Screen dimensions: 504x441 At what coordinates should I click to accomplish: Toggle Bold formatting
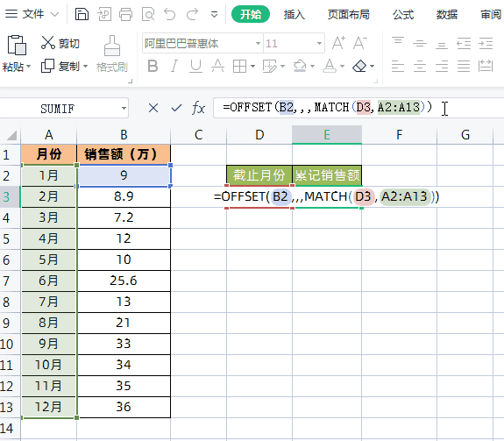[153, 67]
